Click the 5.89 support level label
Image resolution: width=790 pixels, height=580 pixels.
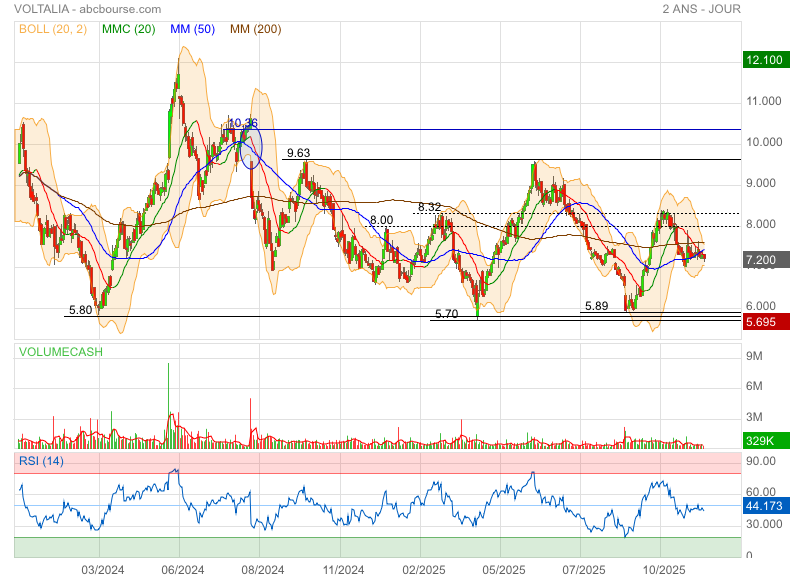point(596,306)
